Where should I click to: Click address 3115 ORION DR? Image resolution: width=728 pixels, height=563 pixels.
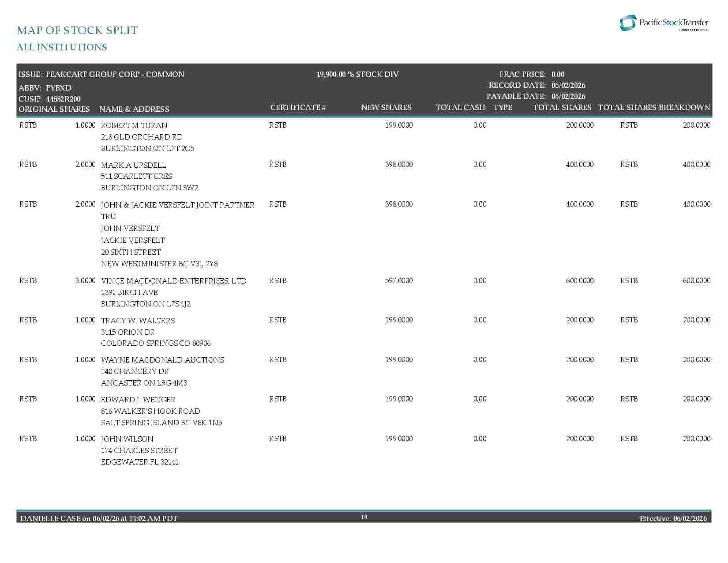pyautogui.click(x=128, y=332)
